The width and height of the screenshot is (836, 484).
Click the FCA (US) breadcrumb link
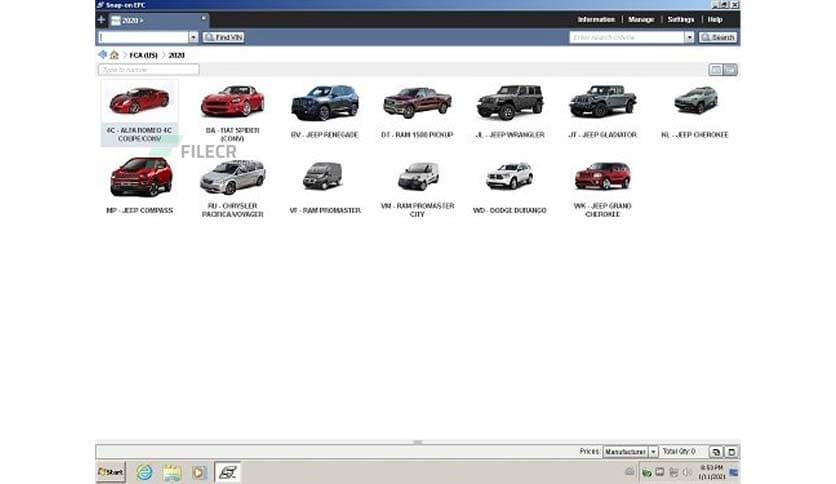click(143, 54)
